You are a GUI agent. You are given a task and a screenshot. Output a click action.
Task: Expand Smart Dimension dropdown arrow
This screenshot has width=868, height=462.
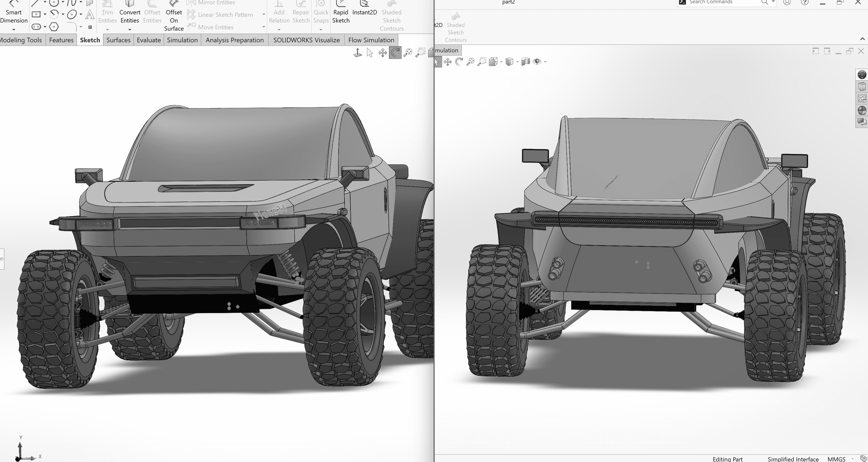pos(14,30)
